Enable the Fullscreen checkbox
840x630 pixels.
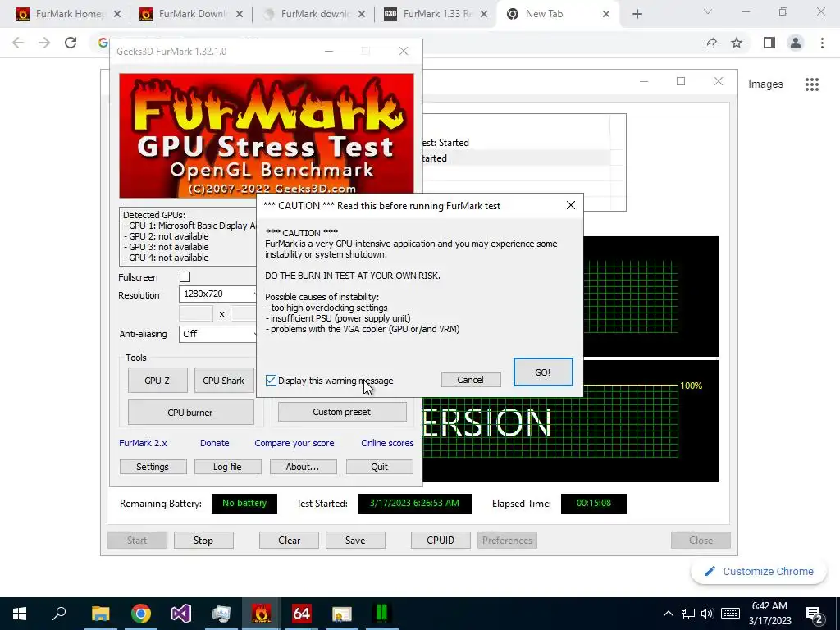(x=185, y=277)
